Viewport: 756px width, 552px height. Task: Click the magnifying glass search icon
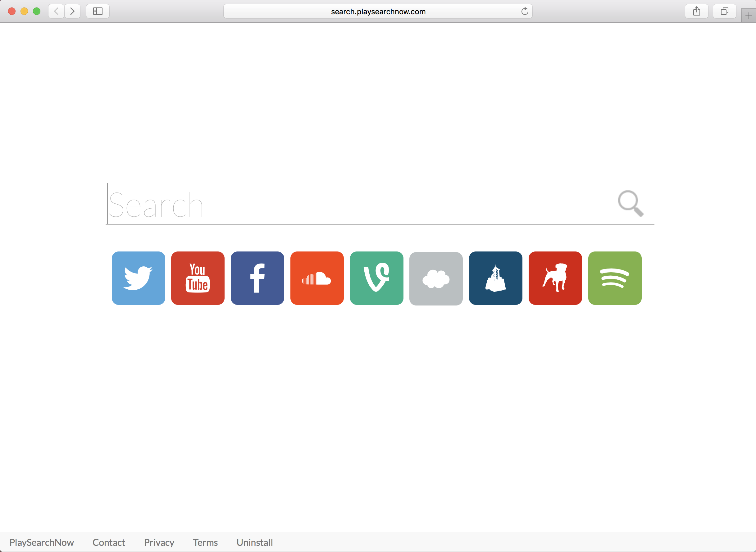click(x=631, y=203)
